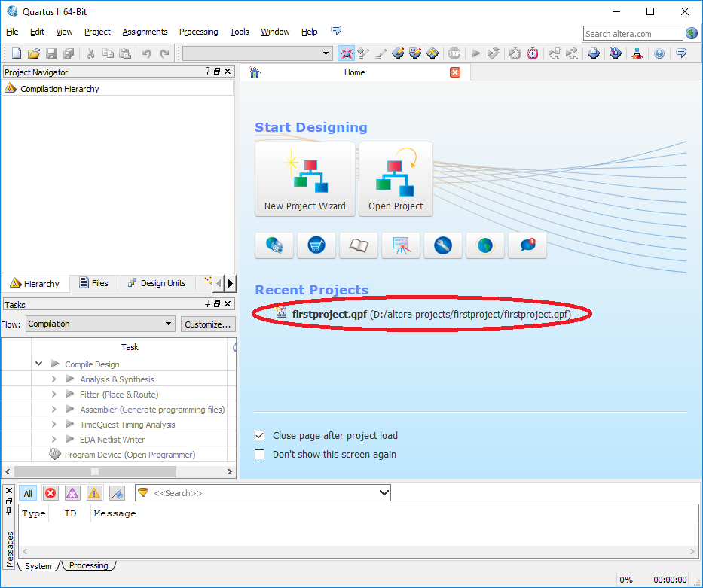Click the Customize... button

(x=208, y=324)
